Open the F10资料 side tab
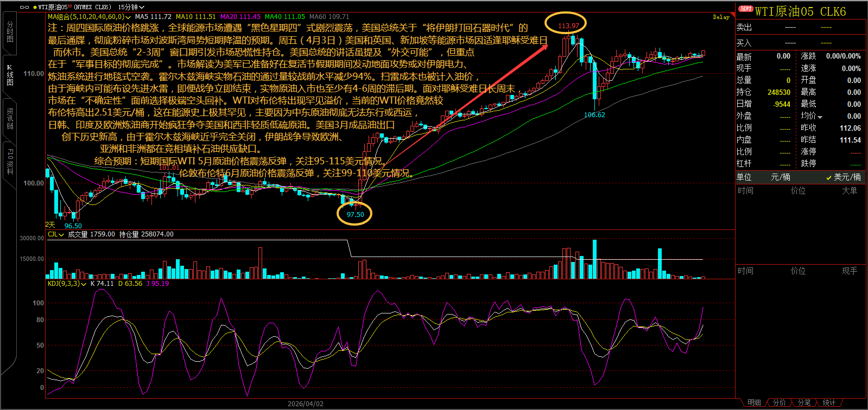868x410 pixels. pos(10,161)
